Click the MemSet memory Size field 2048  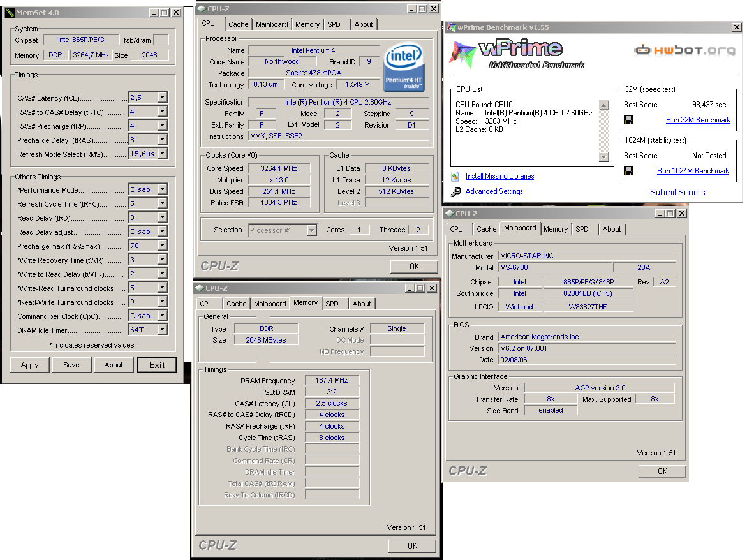(x=149, y=55)
